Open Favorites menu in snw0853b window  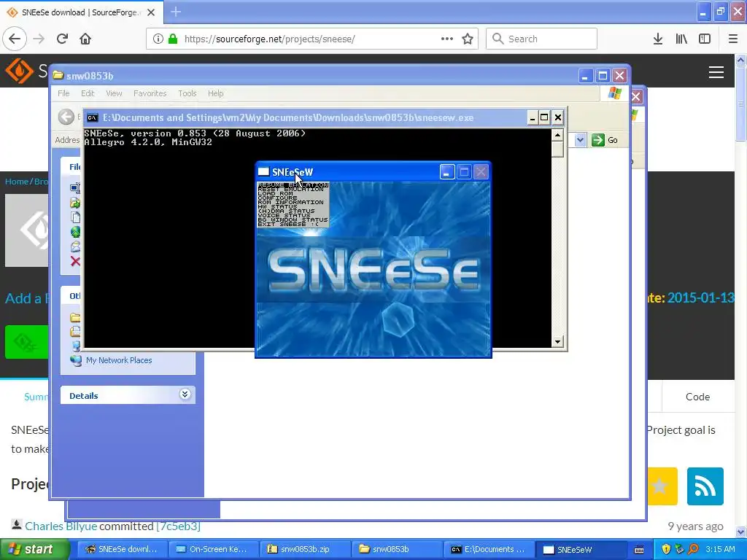pos(150,93)
